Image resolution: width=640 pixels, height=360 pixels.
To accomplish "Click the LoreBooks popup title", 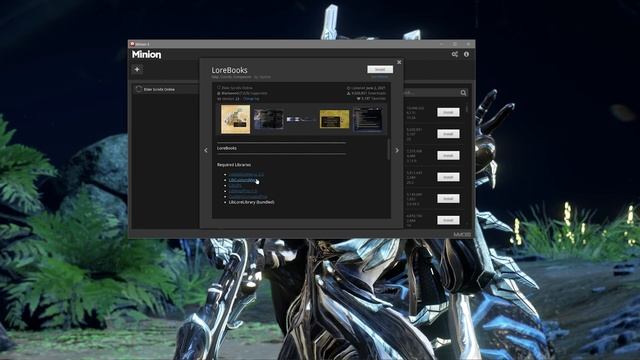I will (229, 70).
